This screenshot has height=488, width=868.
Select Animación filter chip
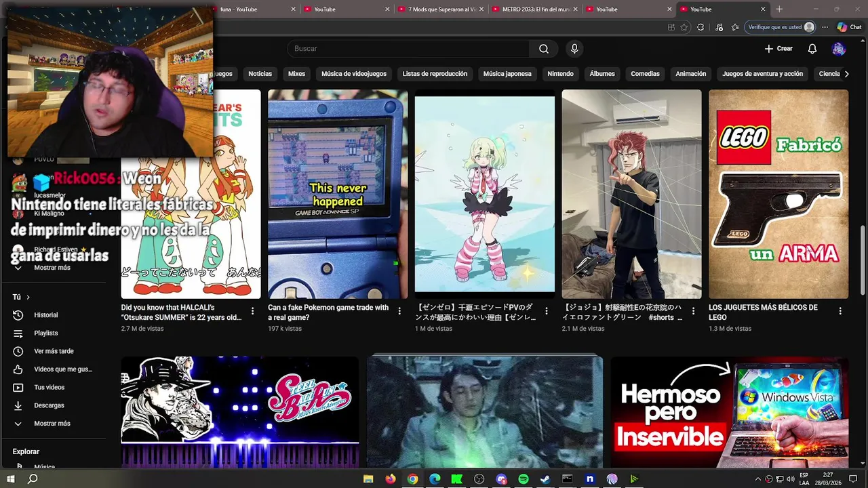690,73
